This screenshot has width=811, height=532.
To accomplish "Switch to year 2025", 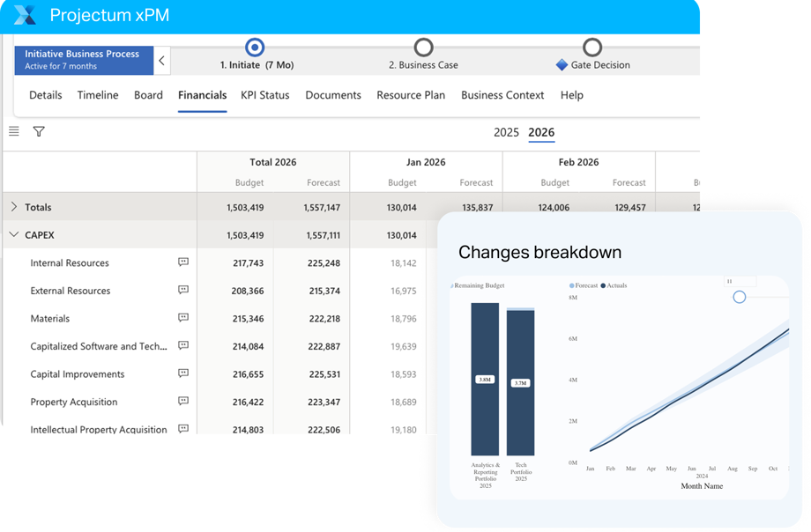I will [506, 133].
